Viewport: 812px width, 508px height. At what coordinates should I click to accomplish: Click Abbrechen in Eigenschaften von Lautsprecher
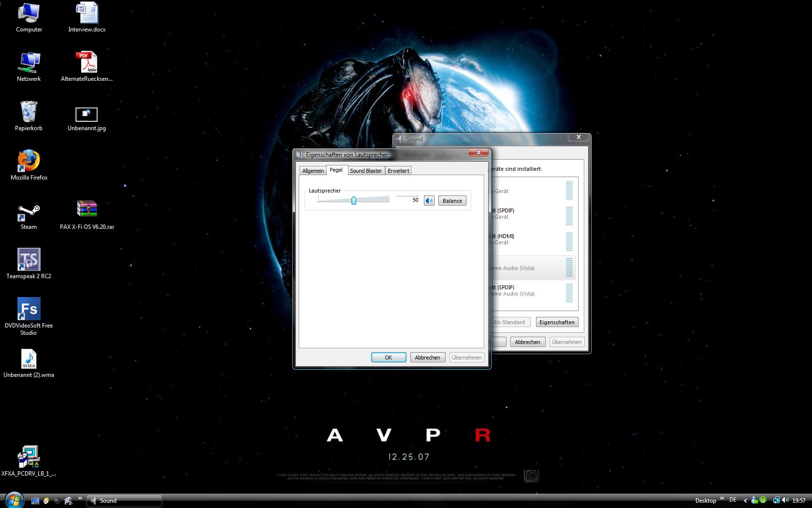click(428, 358)
